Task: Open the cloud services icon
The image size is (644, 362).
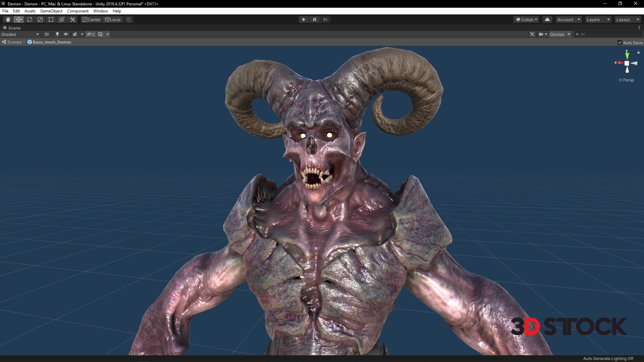Action: click(547, 19)
